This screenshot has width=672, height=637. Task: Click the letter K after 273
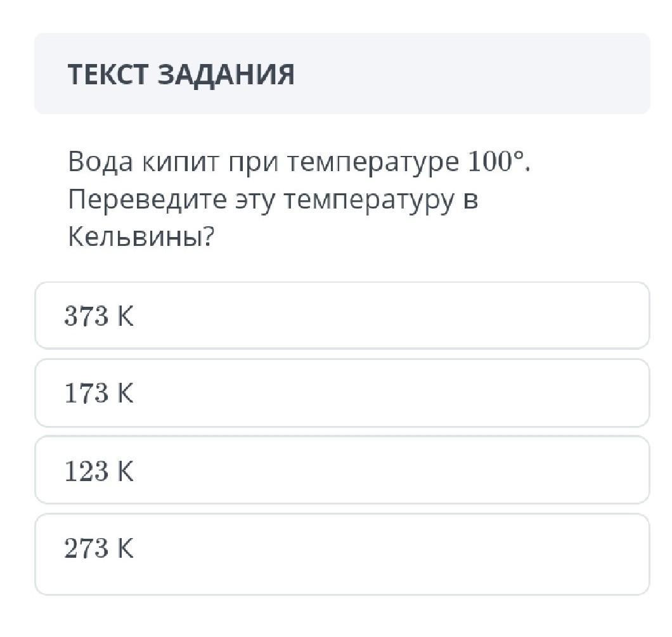(126, 548)
